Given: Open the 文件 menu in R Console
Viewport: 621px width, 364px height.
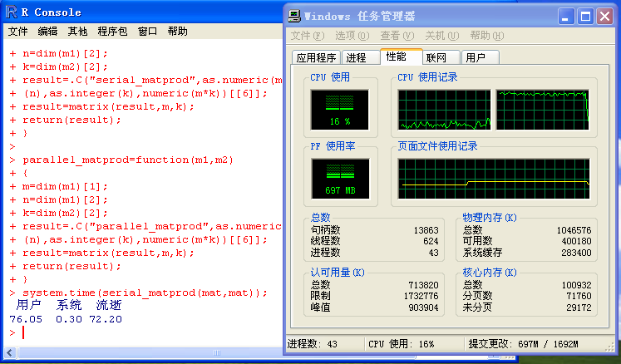Looking at the screenshot, I should pyautogui.click(x=18, y=32).
